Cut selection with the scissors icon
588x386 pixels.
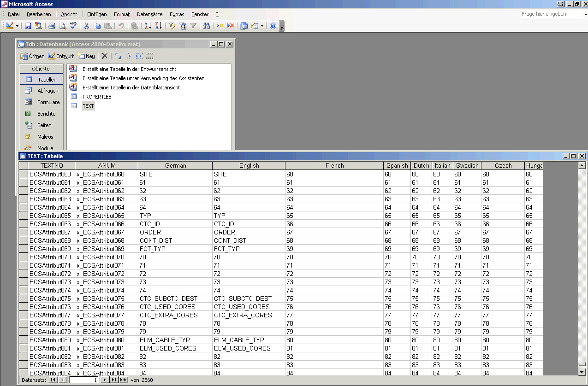pos(86,26)
